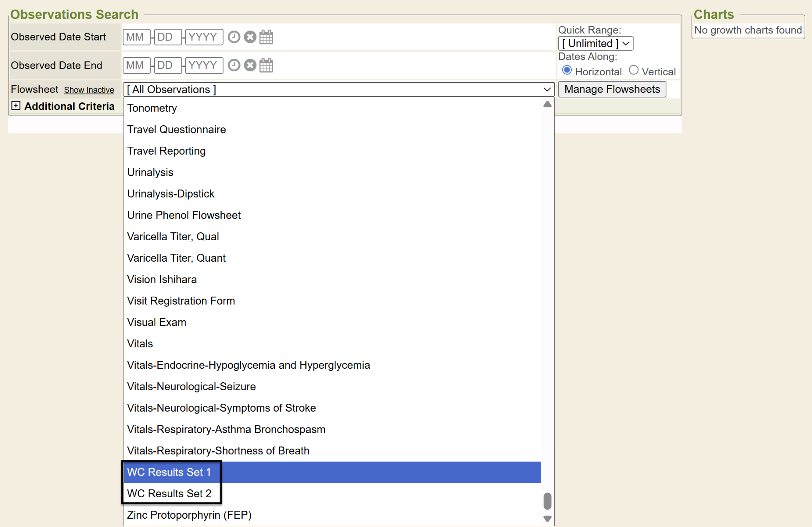Open calendar picker for Observed Date Start
Screen dimensions: 812x527
(266, 37)
